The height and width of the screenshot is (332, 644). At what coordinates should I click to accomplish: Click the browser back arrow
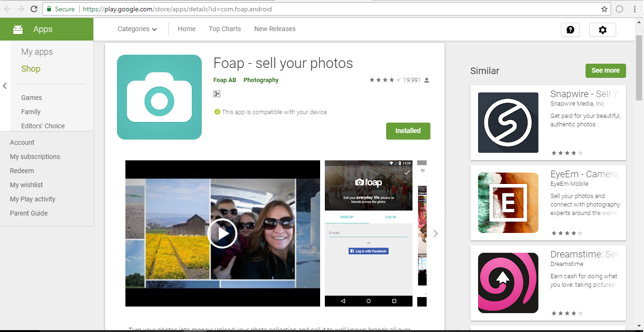click(x=8, y=9)
